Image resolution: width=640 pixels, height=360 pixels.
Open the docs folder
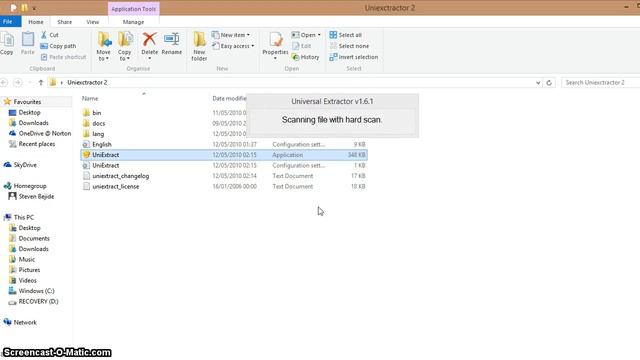pos(98,123)
